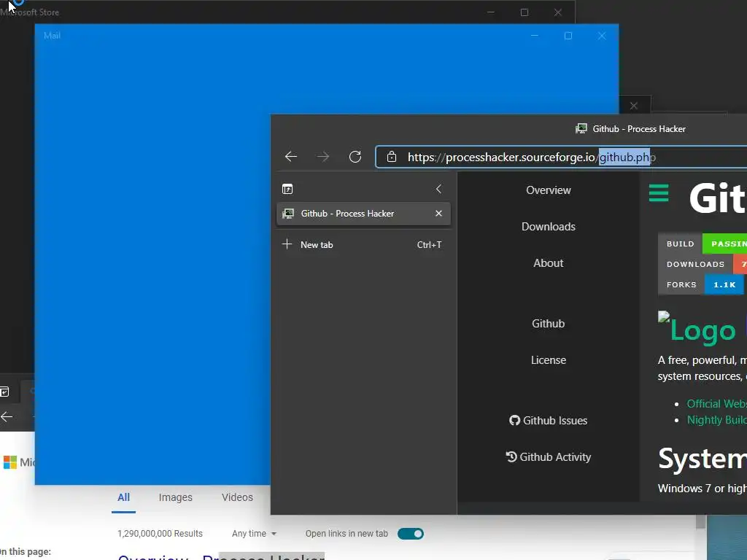
Task: Click the 1,290,000,000 Results text
Action: (x=160, y=534)
